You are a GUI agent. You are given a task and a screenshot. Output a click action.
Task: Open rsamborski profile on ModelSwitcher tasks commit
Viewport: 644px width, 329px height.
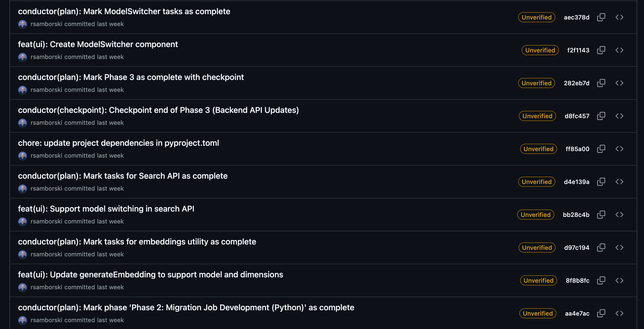[x=46, y=24]
